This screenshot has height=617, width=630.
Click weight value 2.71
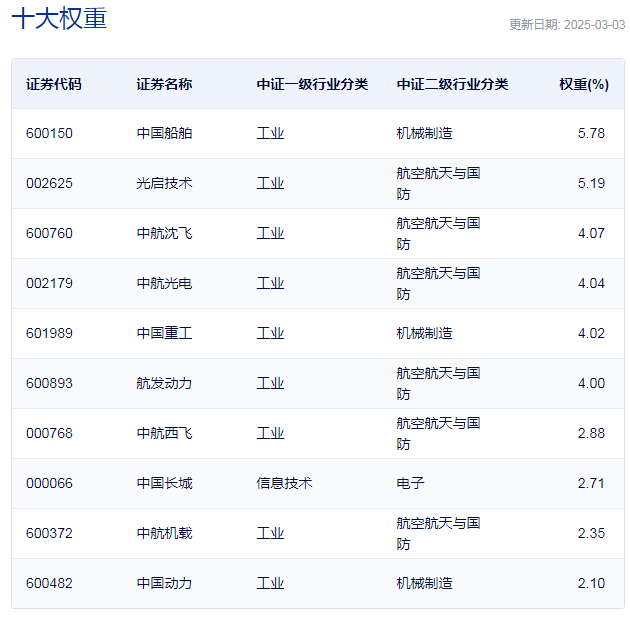[x=591, y=484]
